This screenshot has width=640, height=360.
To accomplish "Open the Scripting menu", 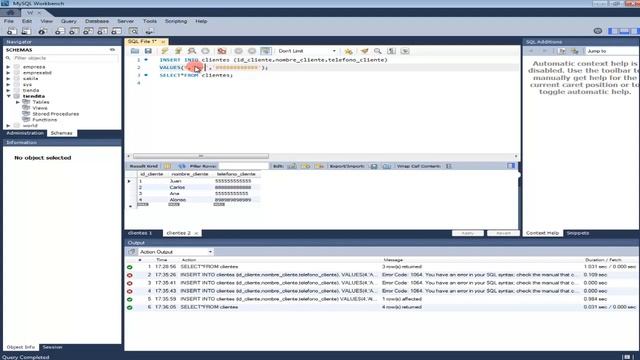I will (176, 21).
